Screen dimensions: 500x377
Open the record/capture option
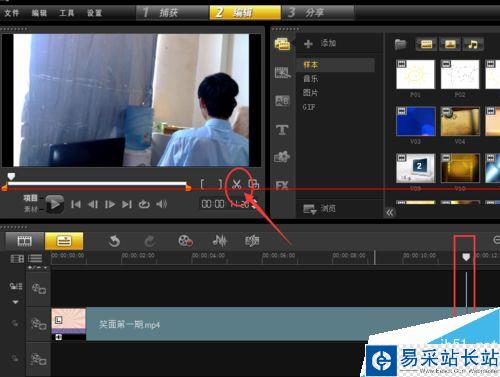click(185, 241)
